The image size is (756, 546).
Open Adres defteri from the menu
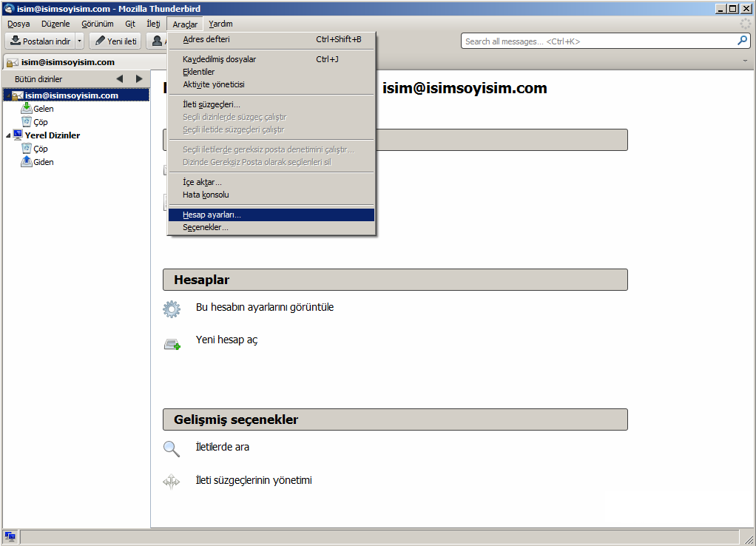(x=206, y=39)
